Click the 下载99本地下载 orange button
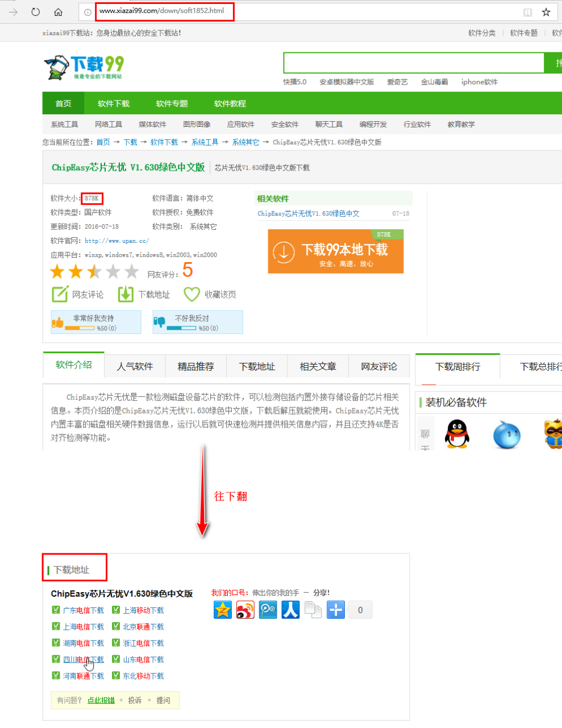The height and width of the screenshot is (728, 562). [335, 251]
